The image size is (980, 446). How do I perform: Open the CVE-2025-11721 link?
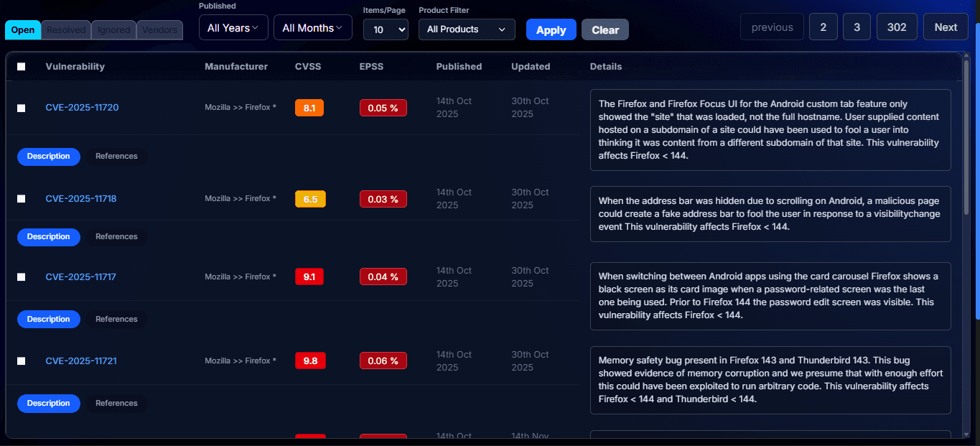pos(81,361)
